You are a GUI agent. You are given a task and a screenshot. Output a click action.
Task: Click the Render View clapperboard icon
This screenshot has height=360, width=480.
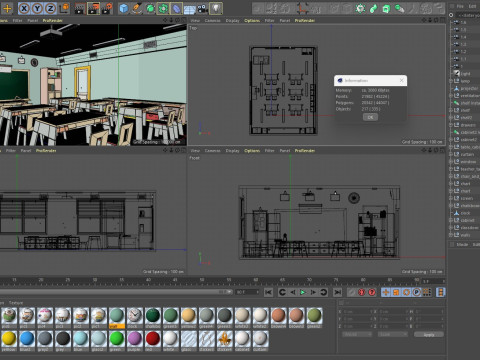pyautogui.click(x=80, y=8)
